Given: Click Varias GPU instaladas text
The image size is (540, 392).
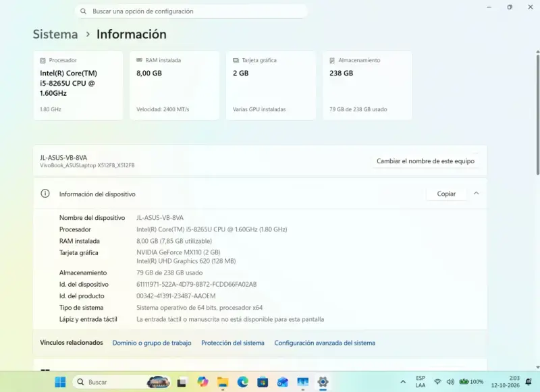Looking at the screenshot, I should 259,109.
